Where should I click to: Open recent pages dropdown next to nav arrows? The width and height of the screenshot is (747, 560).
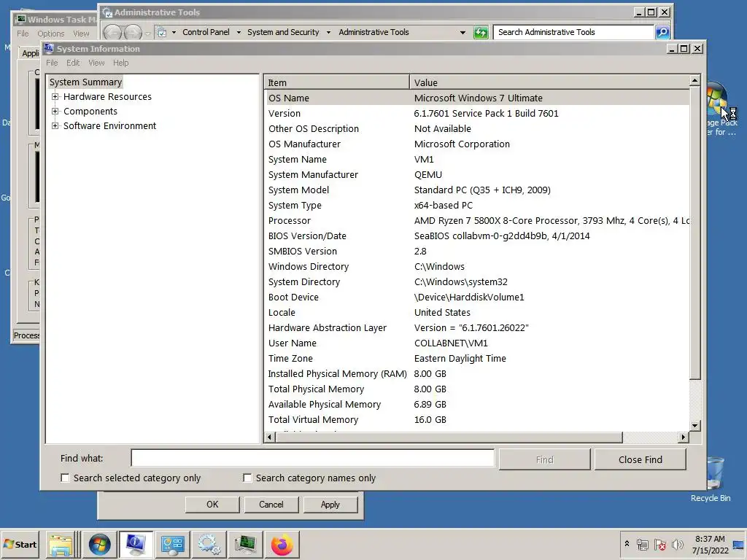click(x=147, y=33)
